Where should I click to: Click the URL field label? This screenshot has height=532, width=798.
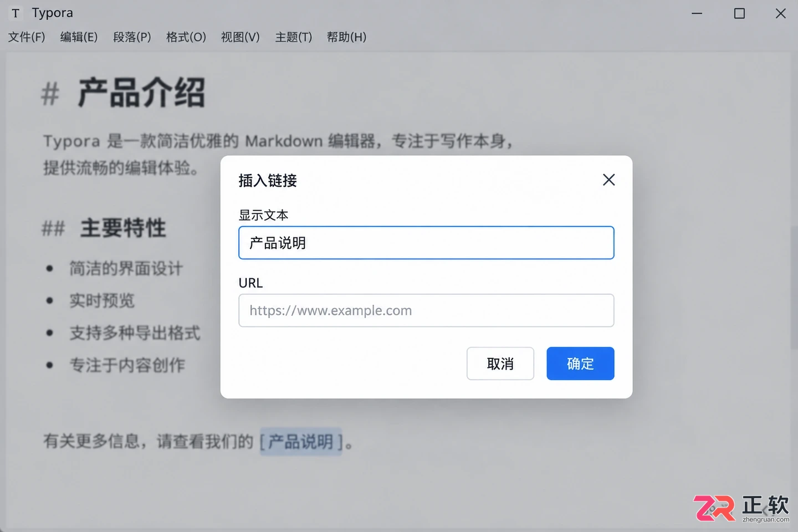[x=250, y=283]
